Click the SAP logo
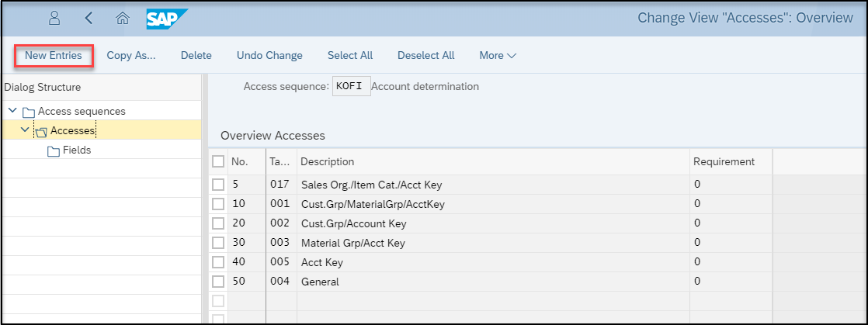The image size is (868, 325). 167,19
